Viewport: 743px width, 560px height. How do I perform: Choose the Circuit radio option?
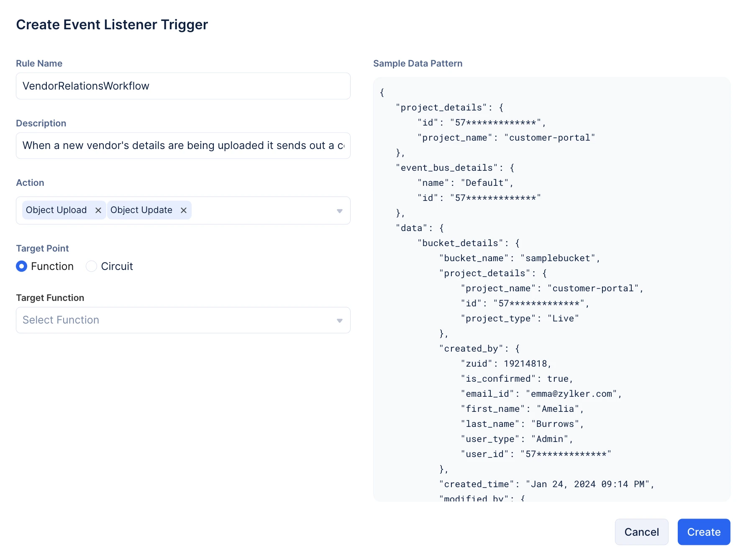91,266
